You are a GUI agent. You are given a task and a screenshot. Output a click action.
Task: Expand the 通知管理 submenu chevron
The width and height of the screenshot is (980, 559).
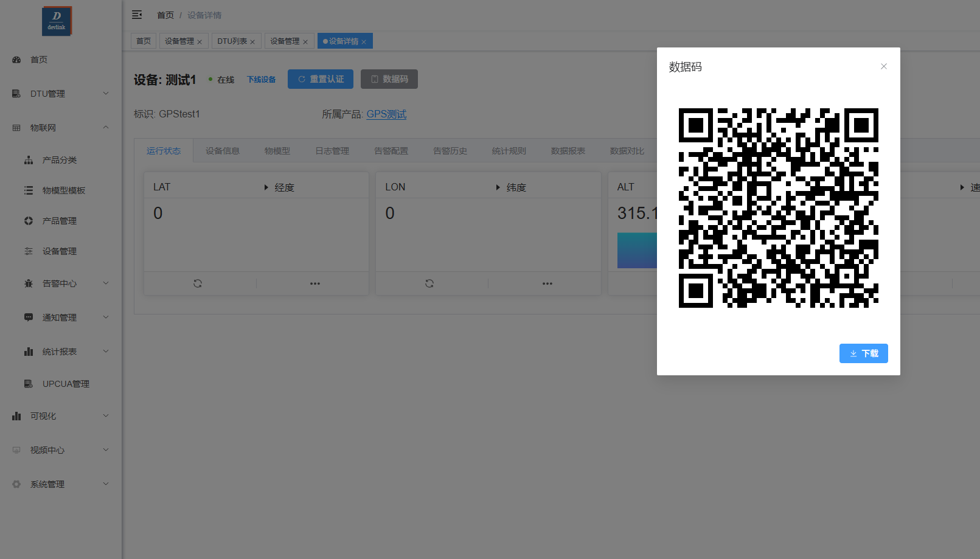click(x=106, y=318)
